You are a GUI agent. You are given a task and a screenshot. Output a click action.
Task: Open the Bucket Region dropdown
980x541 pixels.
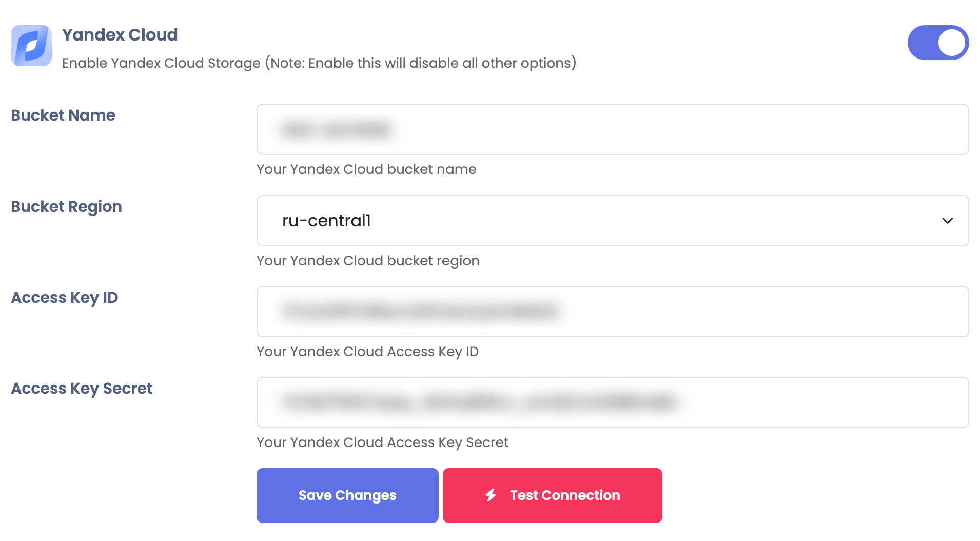pyautogui.click(x=612, y=221)
